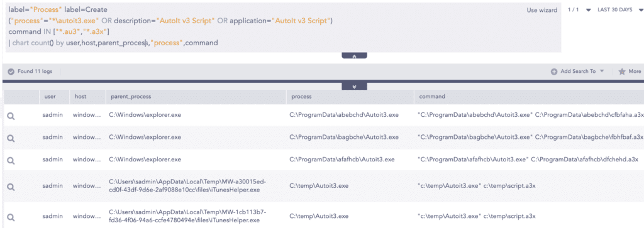Screen dimensions: 644x228
Task: Expand results panel using the down-chevron handle
Action: coord(354,87)
